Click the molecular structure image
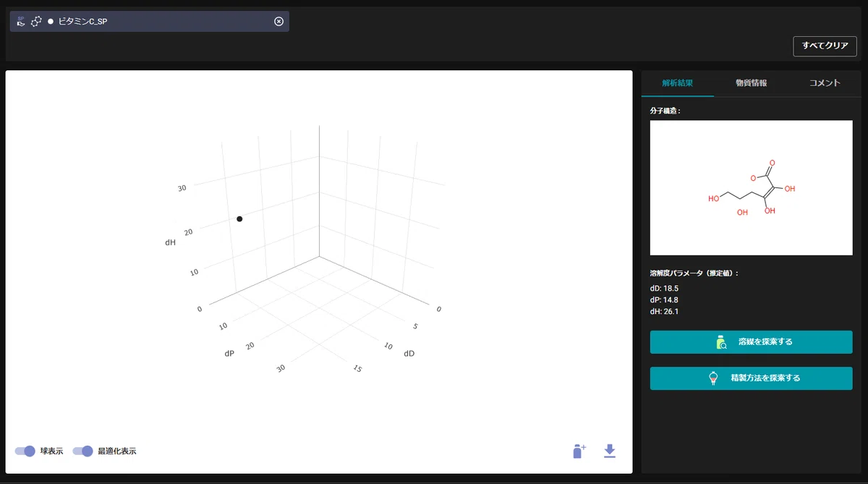868x484 pixels. pos(751,187)
